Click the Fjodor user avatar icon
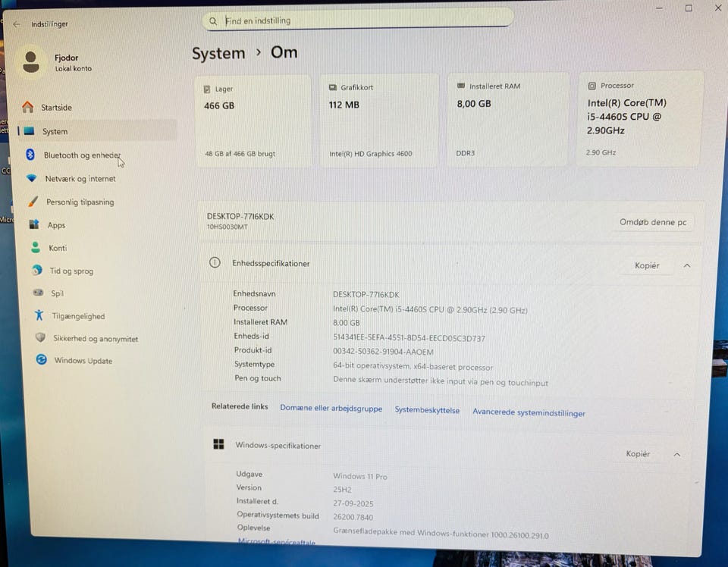728x567 pixels. coord(31,62)
